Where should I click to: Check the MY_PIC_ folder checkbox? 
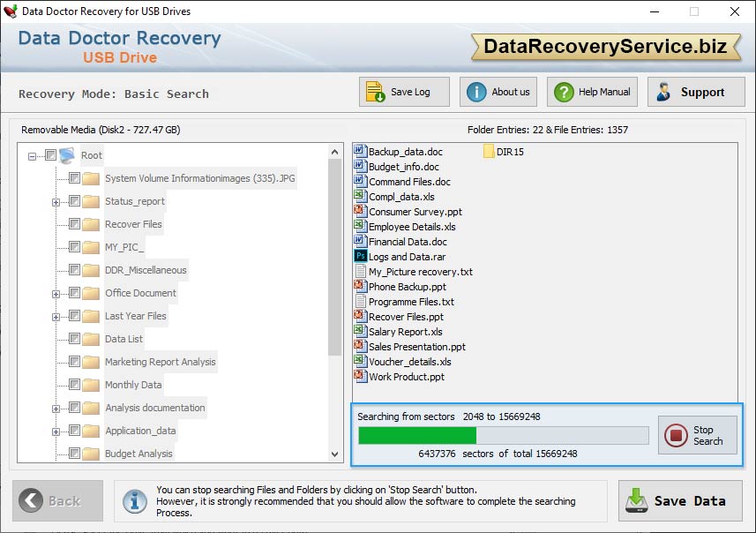pyautogui.click(x=74, y=246)
